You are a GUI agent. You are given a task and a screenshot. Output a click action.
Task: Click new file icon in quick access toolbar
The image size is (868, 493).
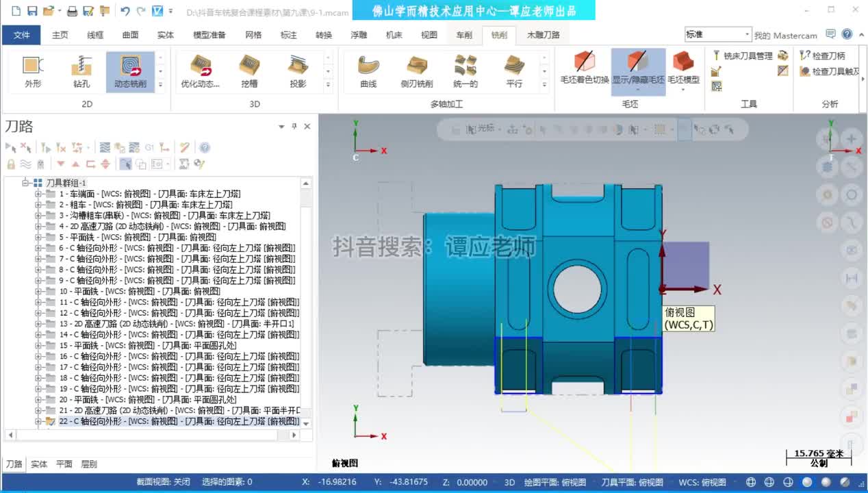coord(15,11)
